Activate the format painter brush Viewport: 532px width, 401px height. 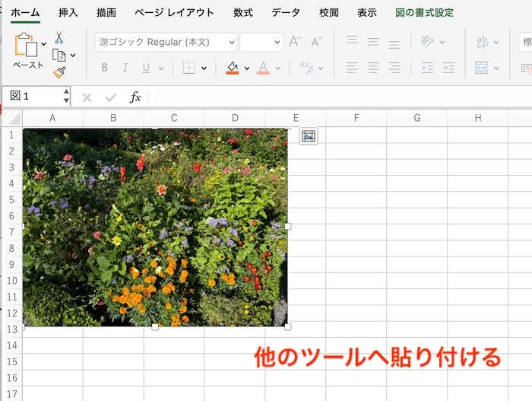[x=59, y=72]
